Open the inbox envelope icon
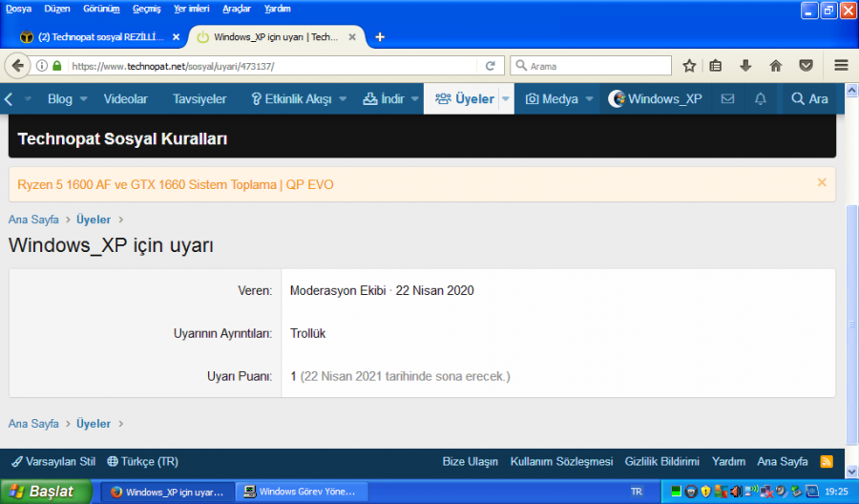Image resolution: width=859 pixels, height=504 pixels. click(727, 98)
